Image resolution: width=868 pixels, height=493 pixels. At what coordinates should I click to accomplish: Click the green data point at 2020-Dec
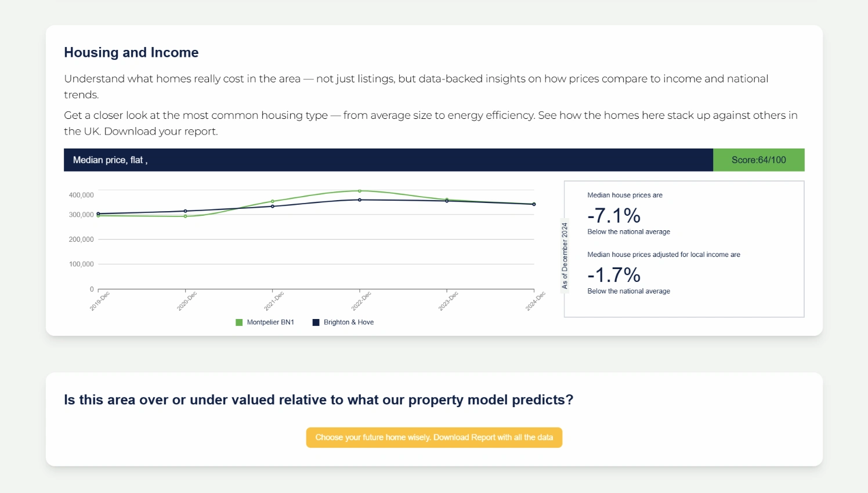pos(186,216)
